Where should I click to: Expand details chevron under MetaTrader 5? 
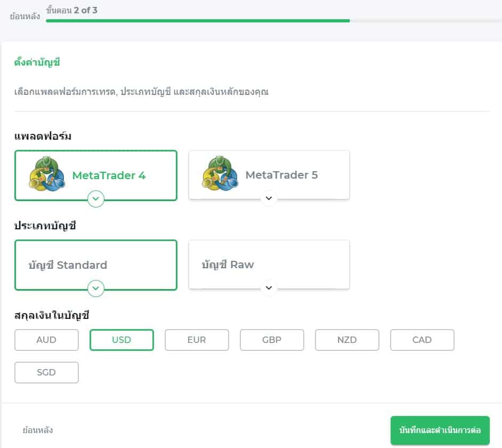click(269, 198)
